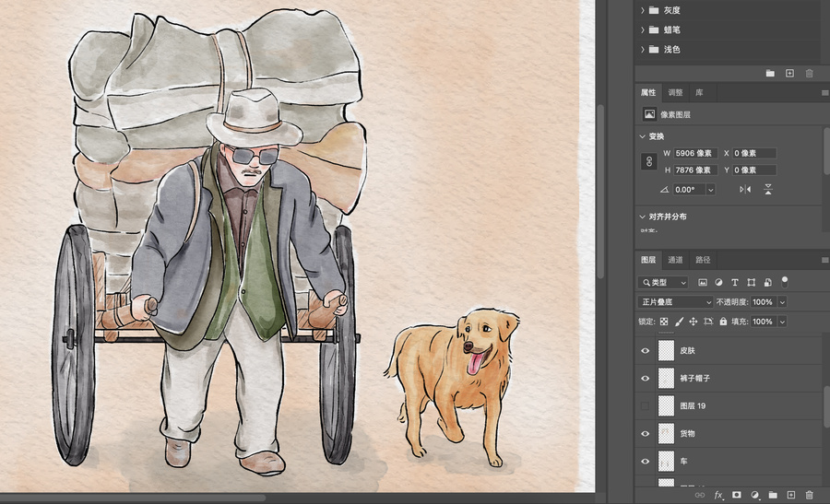This screenshot has height=504, width=830.
Task: Switch to the 库 tab
Action: point(699,92)
